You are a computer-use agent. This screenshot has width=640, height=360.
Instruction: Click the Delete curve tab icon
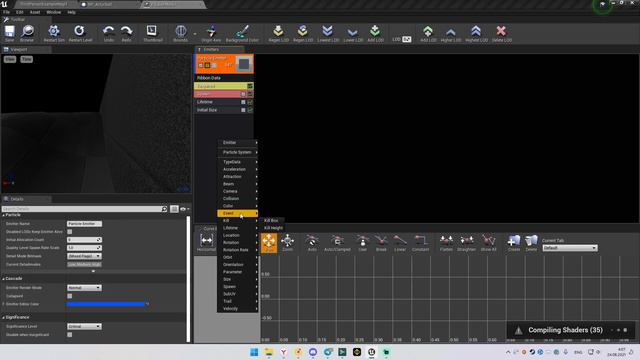[x=531, y=242]
